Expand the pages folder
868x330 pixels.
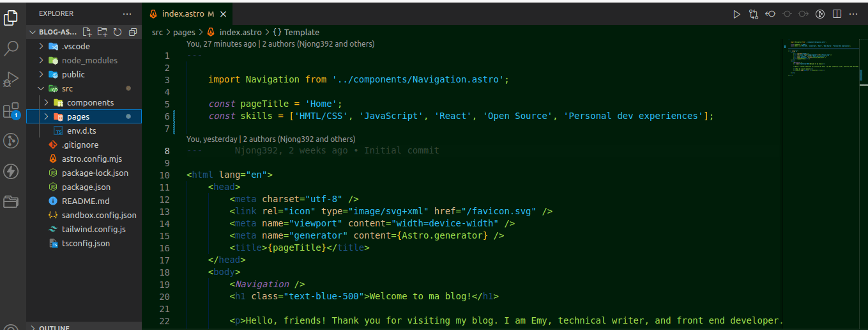[x=46, y=116]
